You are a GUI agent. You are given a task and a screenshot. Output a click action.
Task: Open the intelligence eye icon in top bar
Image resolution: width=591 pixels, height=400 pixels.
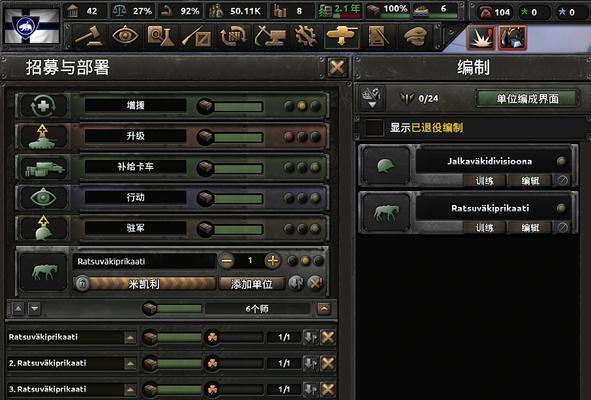click(125, 37)
